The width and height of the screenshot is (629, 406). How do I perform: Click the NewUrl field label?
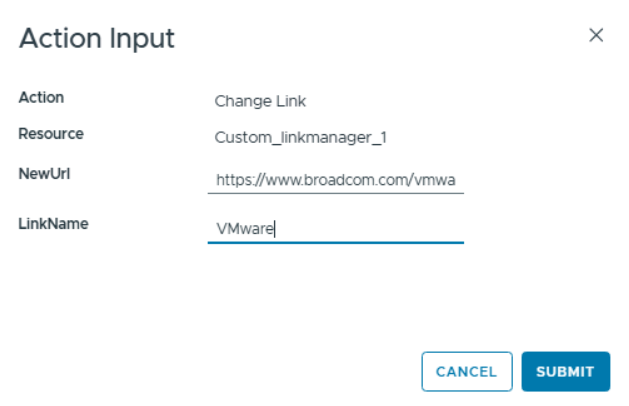coord(44,173)
